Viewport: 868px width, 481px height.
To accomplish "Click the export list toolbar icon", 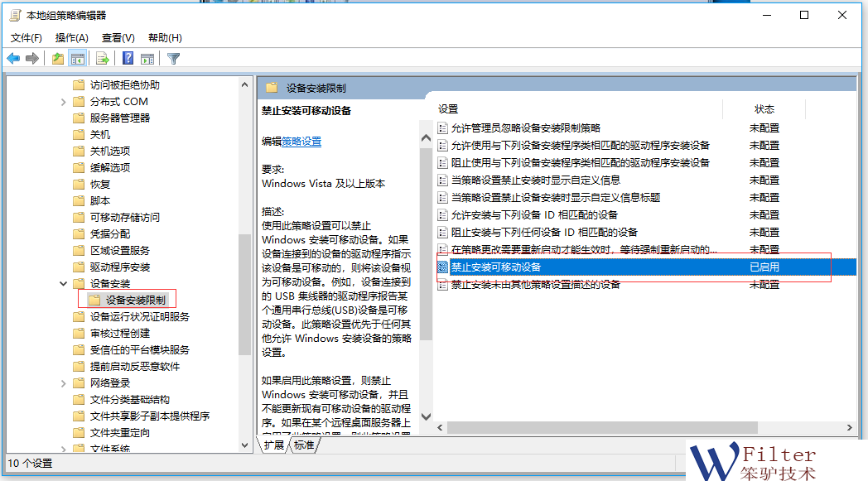I will coord(103,58).
